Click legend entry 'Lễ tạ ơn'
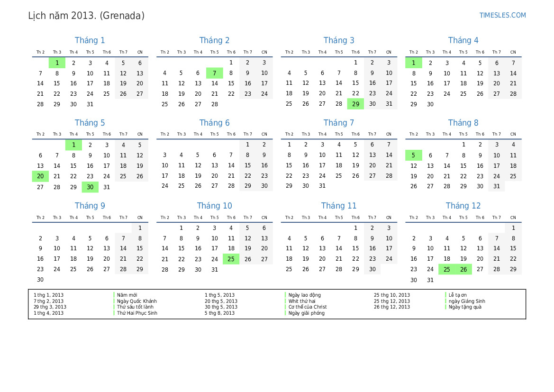Screen dimensions: 554x392 click(457, 295)
